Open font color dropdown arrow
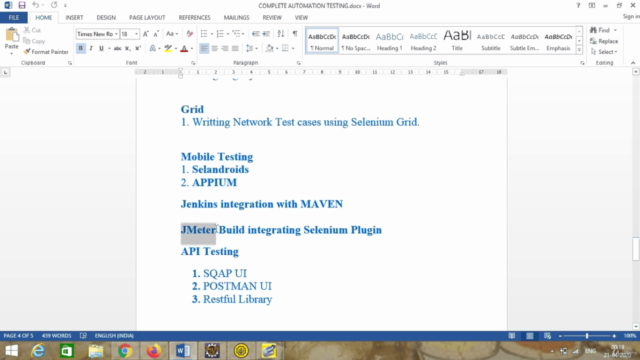This screenshot has width=640, height=360. 192,48
